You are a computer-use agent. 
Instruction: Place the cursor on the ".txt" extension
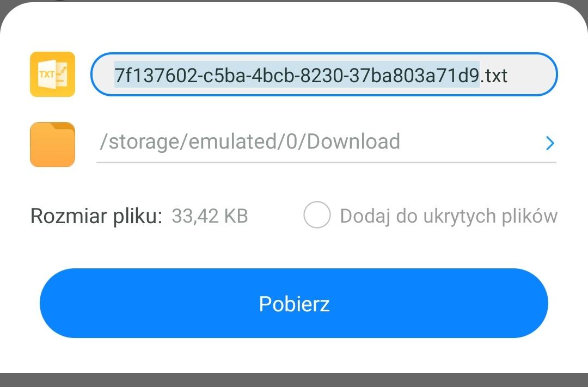[x=494, y=75]
